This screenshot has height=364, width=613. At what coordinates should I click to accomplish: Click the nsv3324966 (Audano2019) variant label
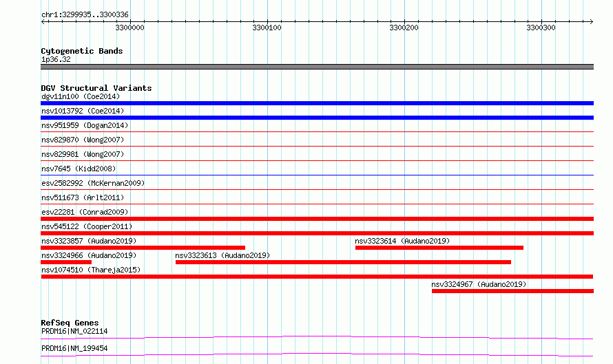[89, 255]
